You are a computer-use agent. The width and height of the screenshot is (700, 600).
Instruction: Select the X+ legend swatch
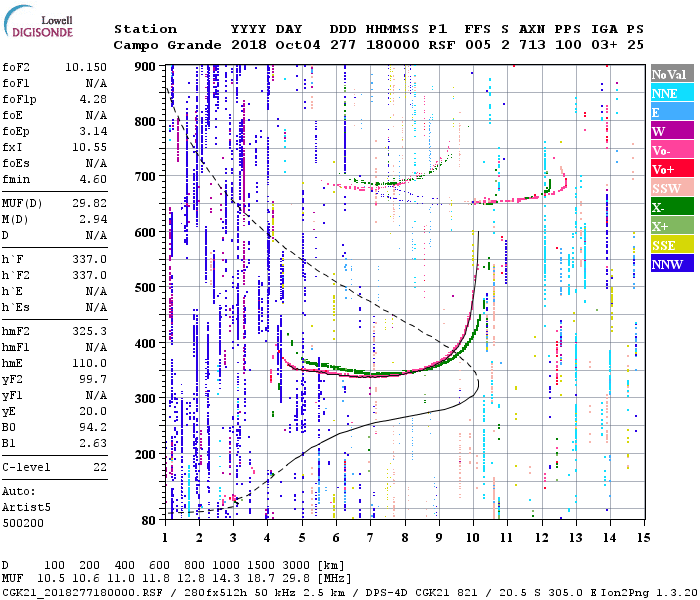672,225
